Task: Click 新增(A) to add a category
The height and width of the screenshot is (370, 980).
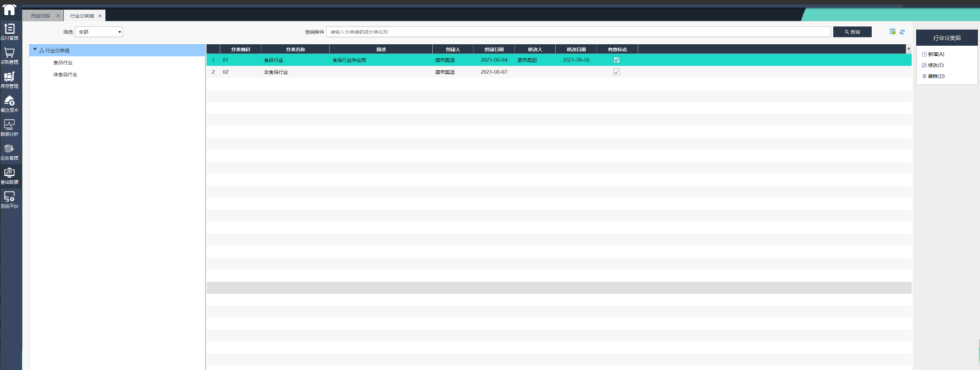Action: [x=935, y=55]
